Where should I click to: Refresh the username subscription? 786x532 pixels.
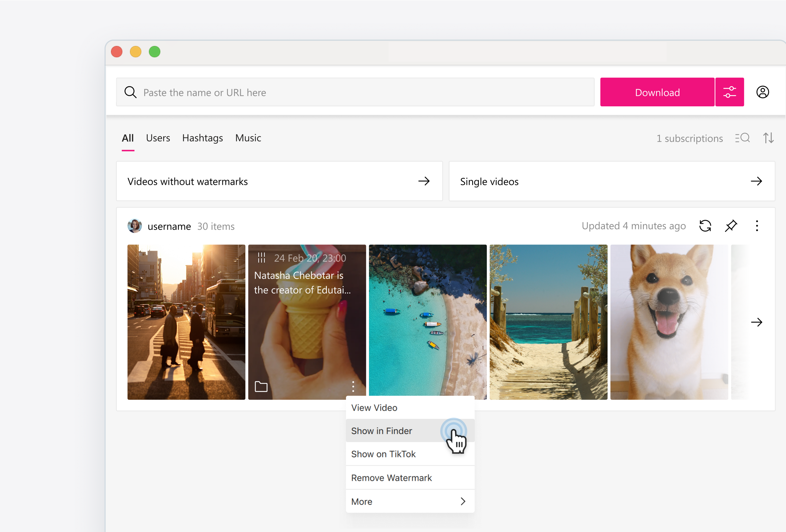tap(705, 226)
